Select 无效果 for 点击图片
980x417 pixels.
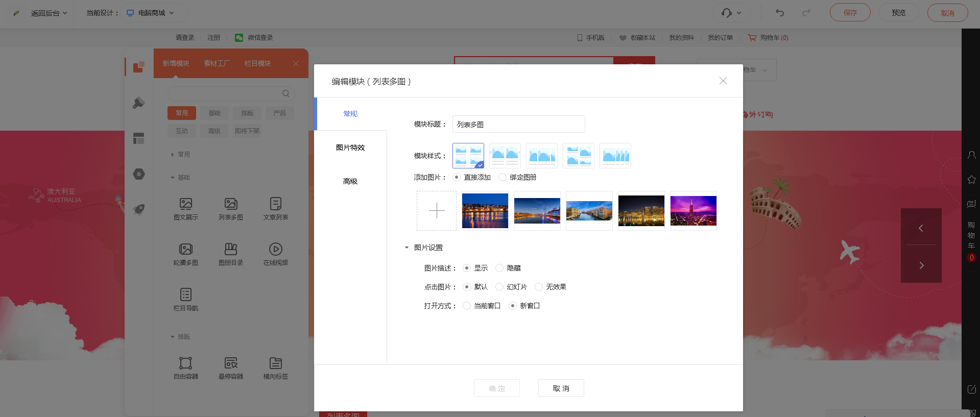(539, 287)
